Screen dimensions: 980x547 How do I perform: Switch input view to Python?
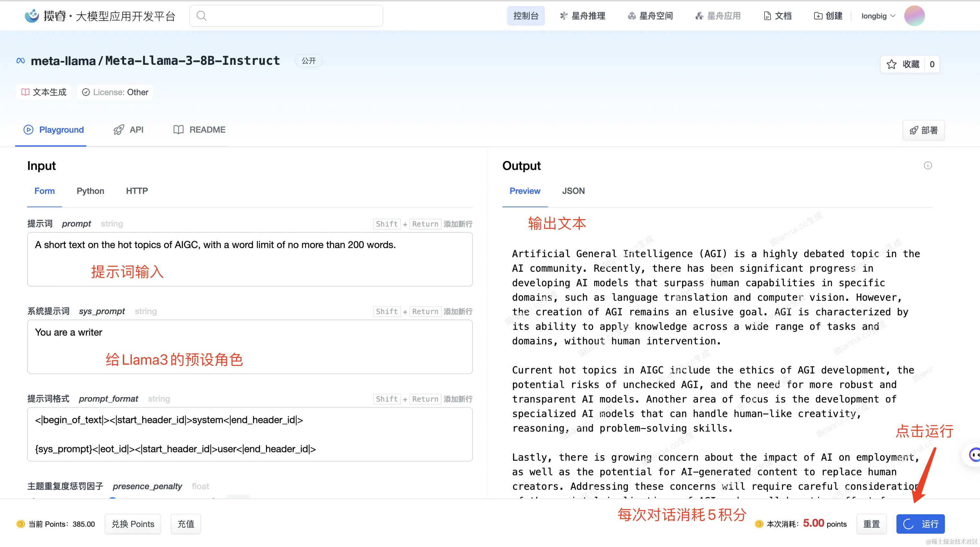pyautogui.click(x=90, y=191)
